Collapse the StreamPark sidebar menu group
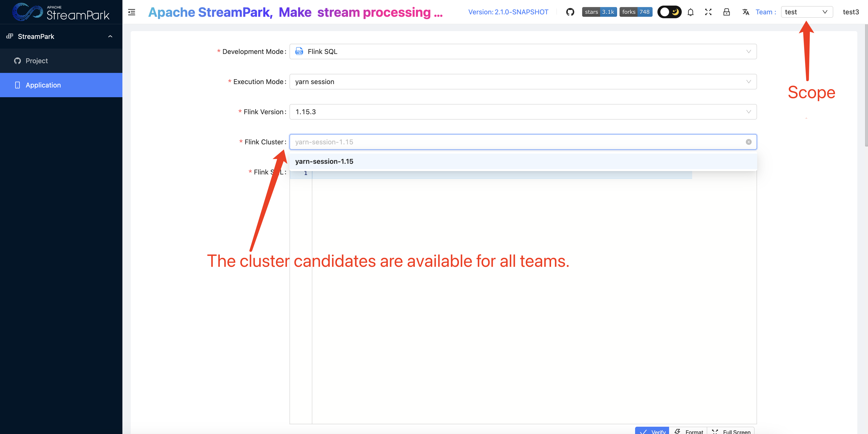Viewport: 868px width, 434px height. 110,36
